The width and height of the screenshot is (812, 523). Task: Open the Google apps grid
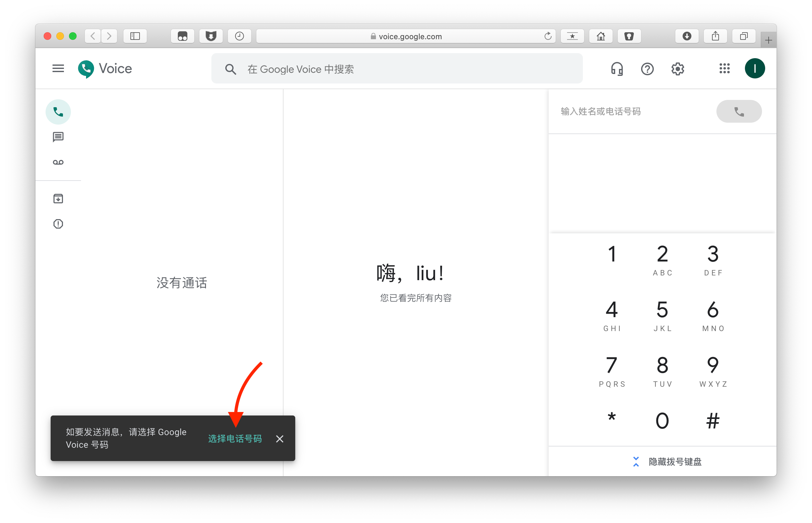724,69
